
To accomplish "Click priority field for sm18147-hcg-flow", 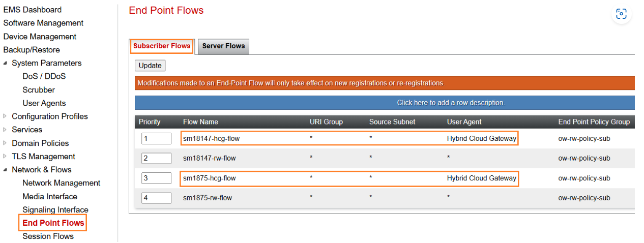I will [x=157, y=139].
